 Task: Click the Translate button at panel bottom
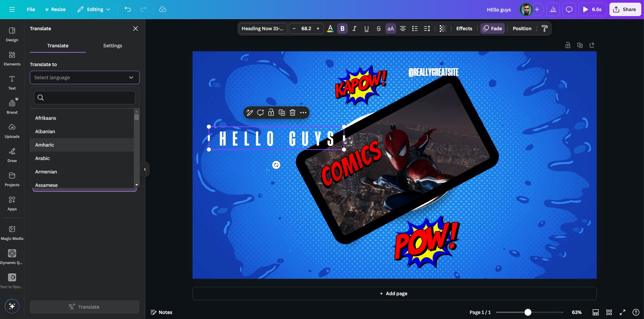(x=85, y=307)
